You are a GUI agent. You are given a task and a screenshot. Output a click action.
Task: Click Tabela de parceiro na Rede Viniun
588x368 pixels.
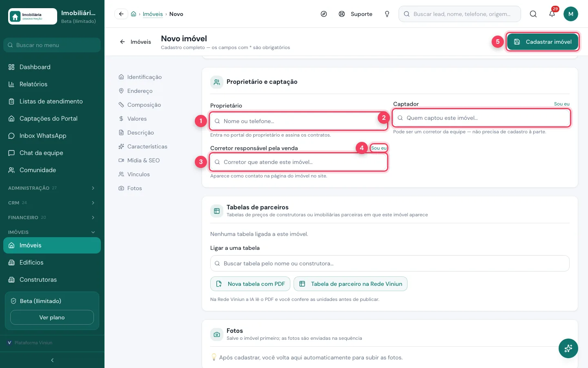click(x=350, y=284)
